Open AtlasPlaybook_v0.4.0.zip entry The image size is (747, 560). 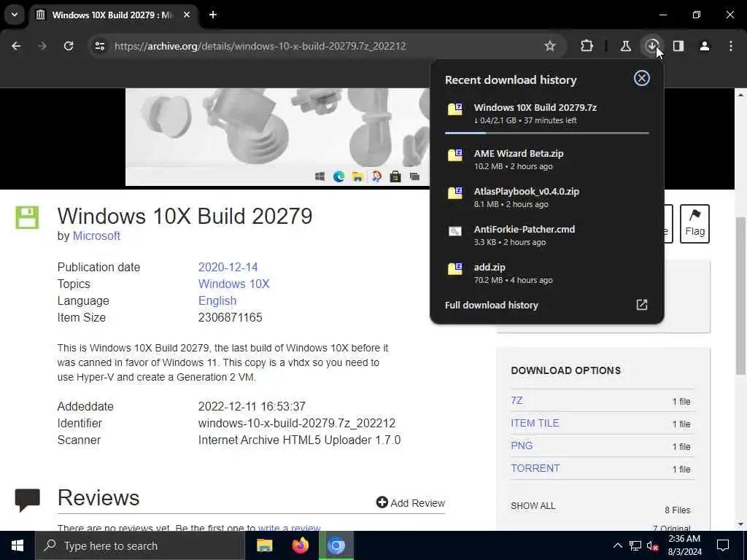point(546,197)
